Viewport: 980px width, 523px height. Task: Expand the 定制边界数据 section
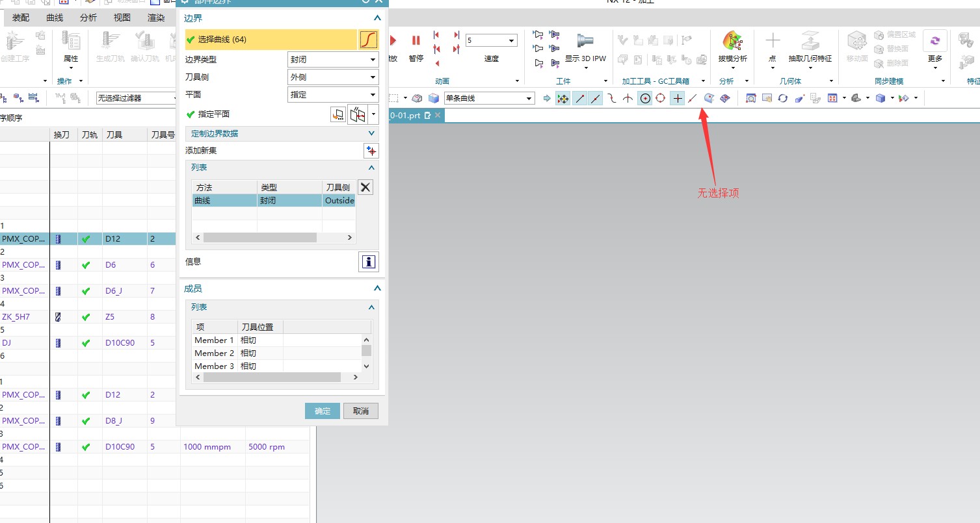(x=283, y=133)
